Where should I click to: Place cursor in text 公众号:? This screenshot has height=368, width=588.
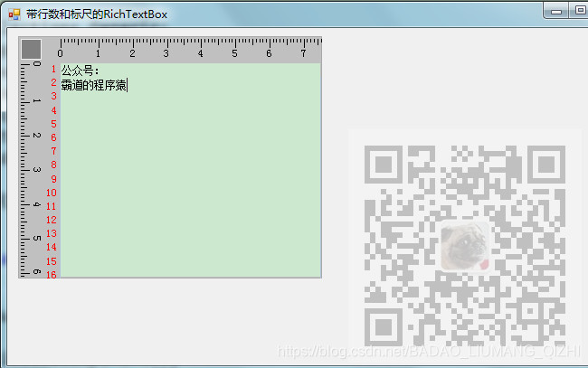coord(80,71)
